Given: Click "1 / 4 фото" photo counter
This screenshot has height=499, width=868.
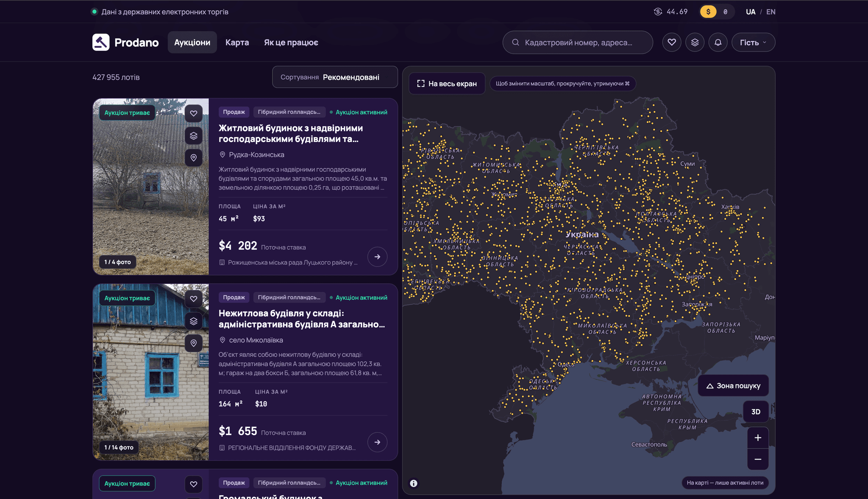Looking at the screenshot, I should pos(117,262).
